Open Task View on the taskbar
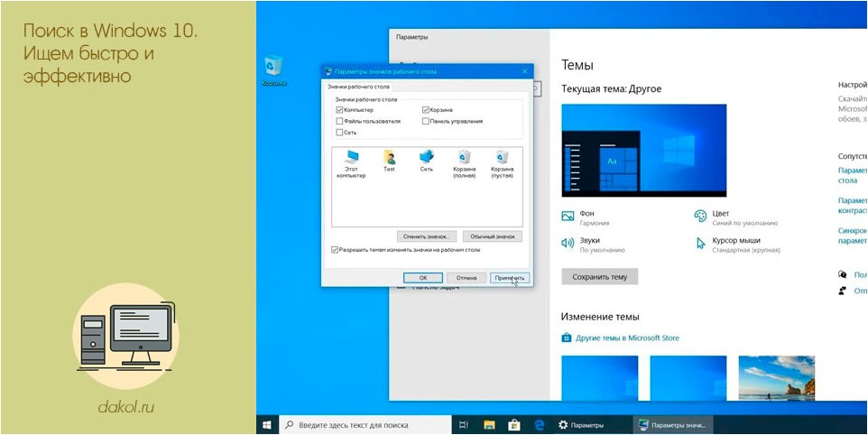This screenshot has width=868, height=435. tap(464, 425)
